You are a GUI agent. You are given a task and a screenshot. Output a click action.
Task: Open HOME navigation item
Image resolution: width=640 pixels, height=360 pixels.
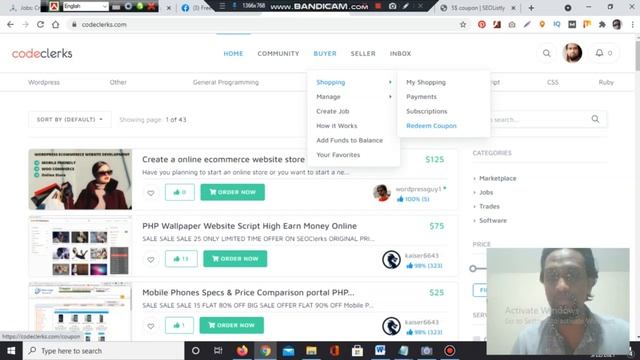click(233, 53)
